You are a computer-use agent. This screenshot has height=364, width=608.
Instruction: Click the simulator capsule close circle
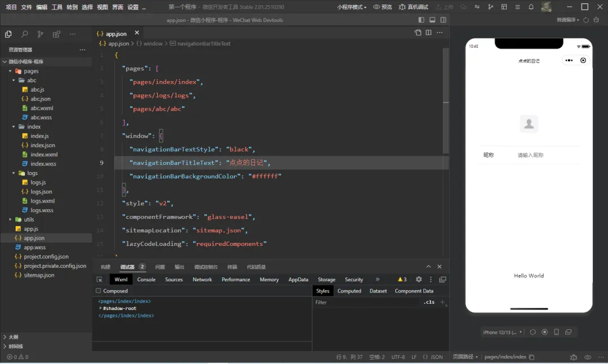[x=583, y=60]
